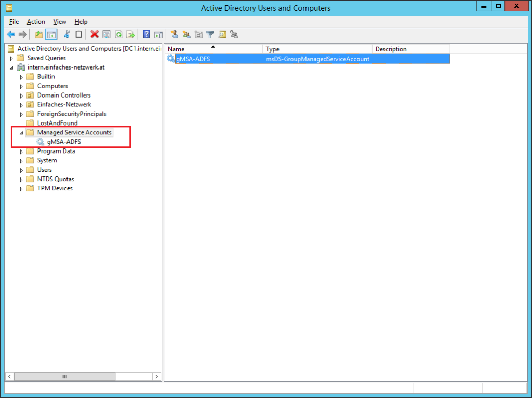Select TPM Devices label in the tree
Viewport: 532px width, 398px height.
tap(55, 188)
